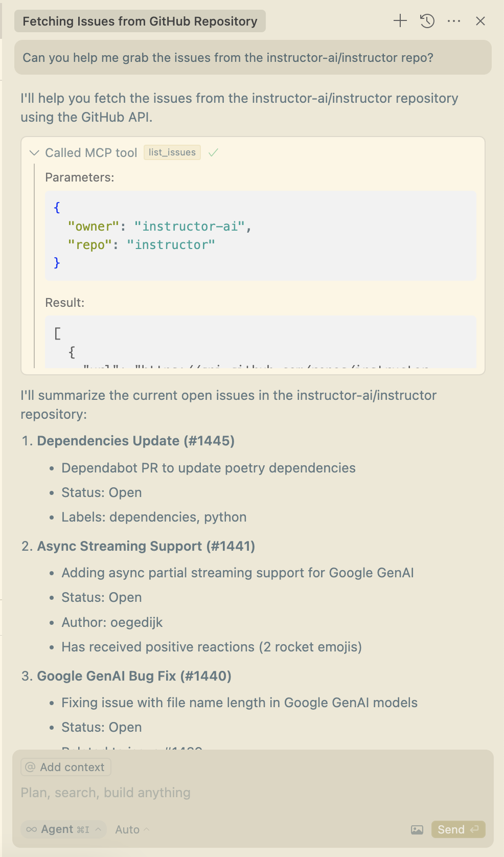
Task: Open the Agent mode dropdown
Action: 64,829
